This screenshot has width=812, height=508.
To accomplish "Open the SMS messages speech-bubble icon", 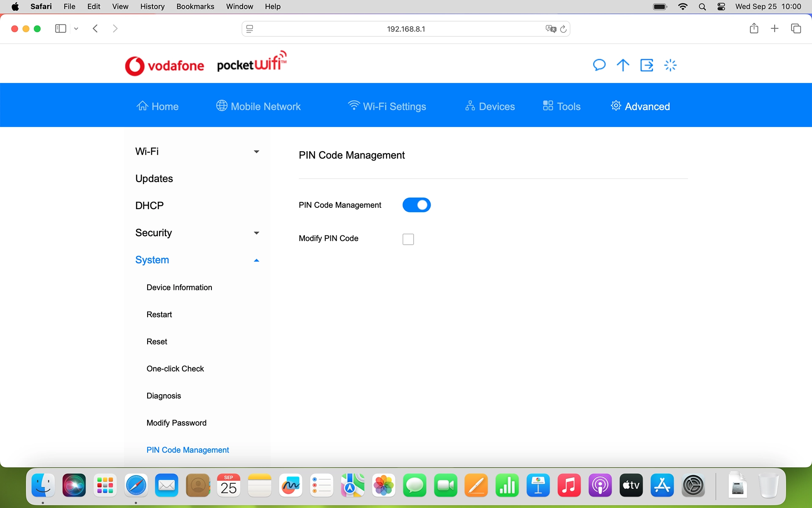I will [599, 65].
